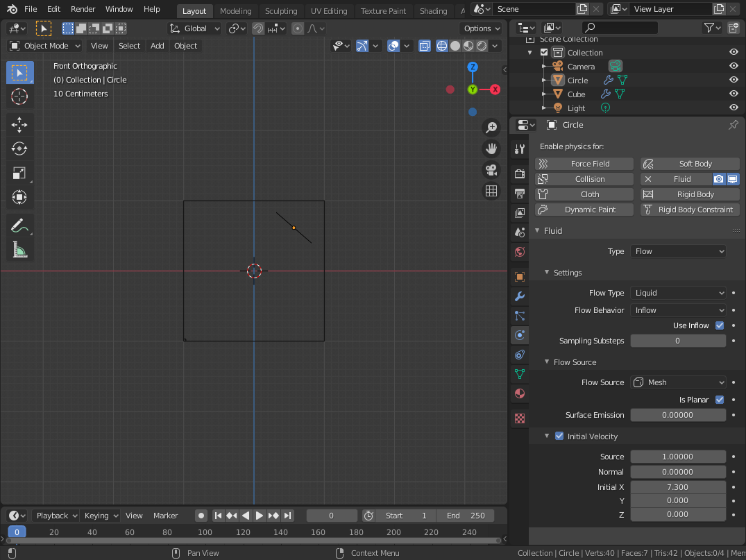Open the viewport Add menu
Viewport: 746px width, 560px height.
pos(157,46)
